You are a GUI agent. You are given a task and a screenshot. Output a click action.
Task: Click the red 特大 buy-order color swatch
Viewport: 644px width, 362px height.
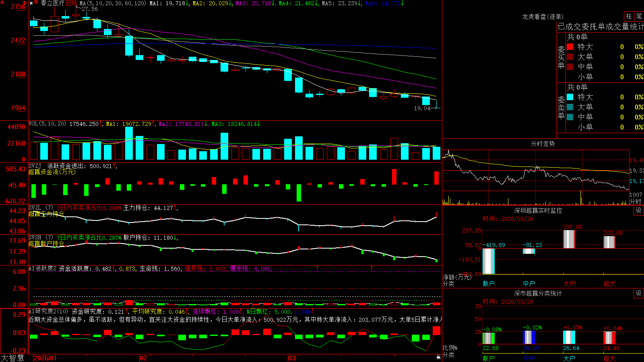pos(570,47)
